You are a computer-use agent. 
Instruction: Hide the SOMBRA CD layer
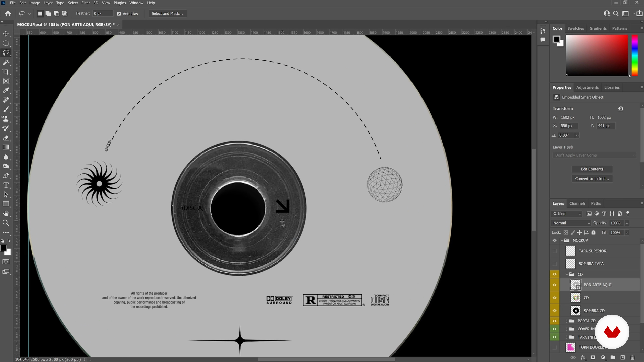(x=554, y=311)
